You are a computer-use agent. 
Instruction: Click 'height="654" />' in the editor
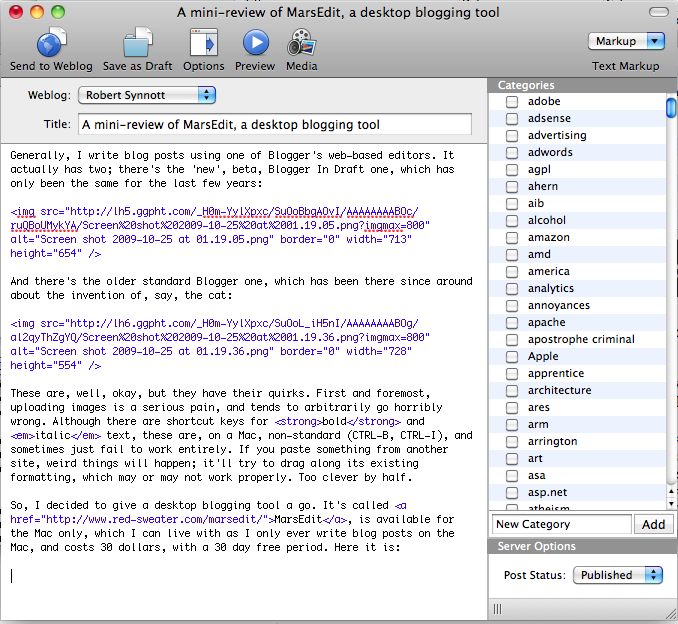[x=55, y=253]
